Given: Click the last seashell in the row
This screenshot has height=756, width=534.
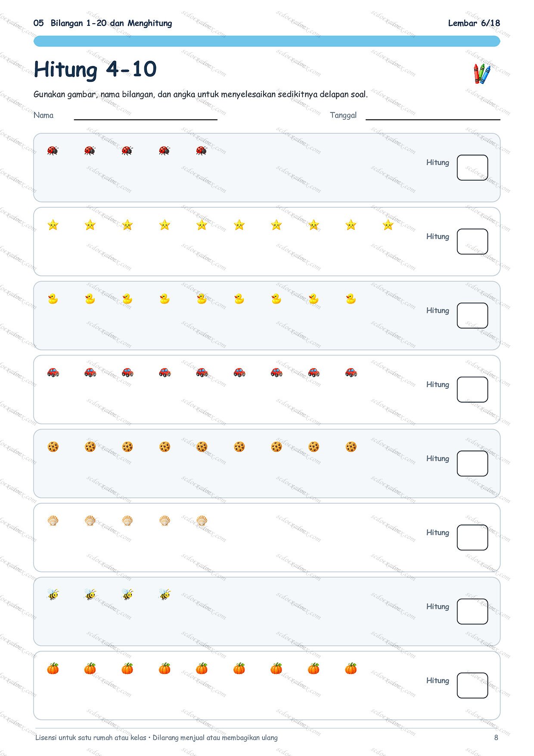Looking at the screenshot, I should [x=202, y=521].
